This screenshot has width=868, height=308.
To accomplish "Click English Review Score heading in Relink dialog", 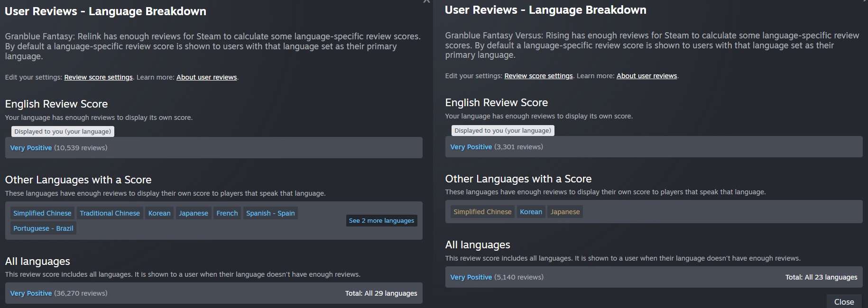I will point(56,104).
